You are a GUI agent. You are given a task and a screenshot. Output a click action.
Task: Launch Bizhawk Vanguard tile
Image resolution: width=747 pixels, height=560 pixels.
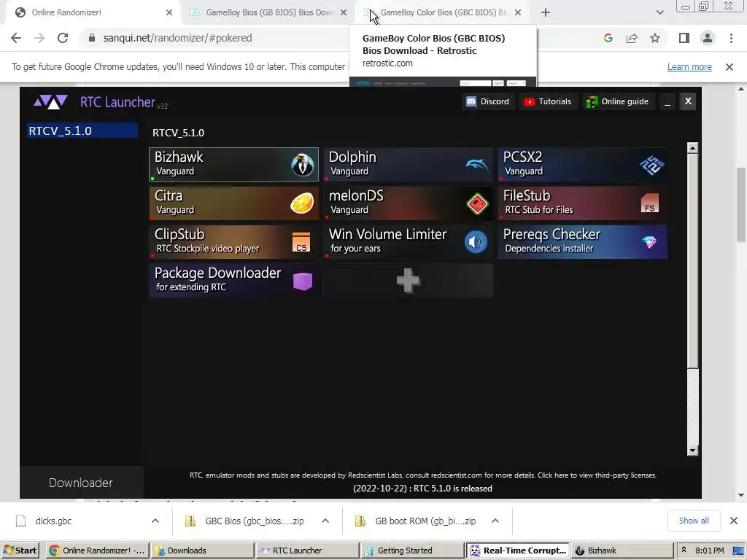click(x=233, y=164)
